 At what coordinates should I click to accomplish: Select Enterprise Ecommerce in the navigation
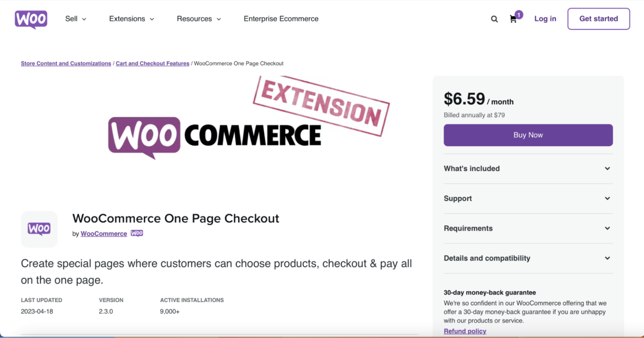click(x=281, y=19)
